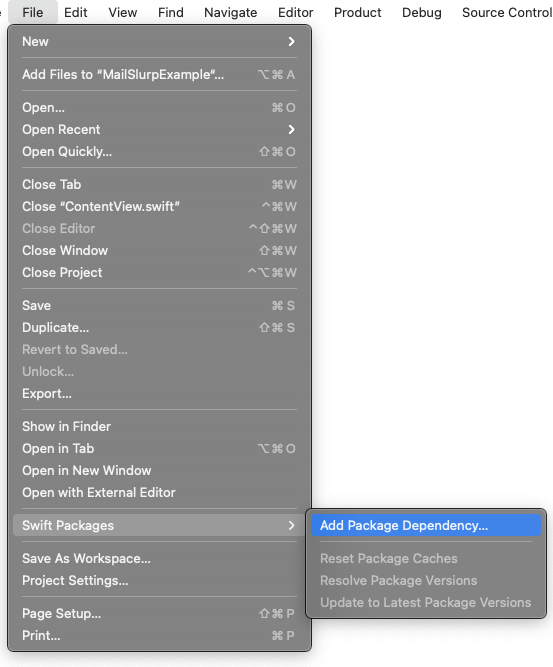
Task: Expand the New submenu arrow
Action: pos(291,42)
